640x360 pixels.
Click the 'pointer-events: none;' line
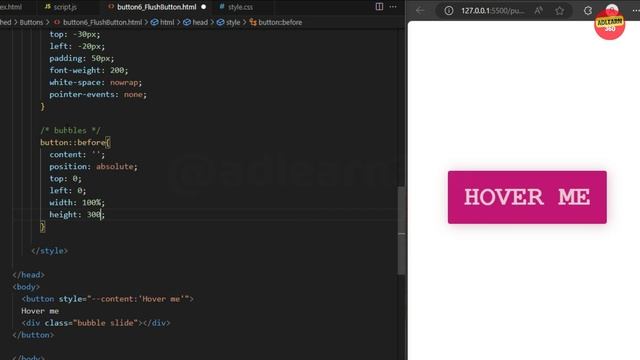point(98,94)
